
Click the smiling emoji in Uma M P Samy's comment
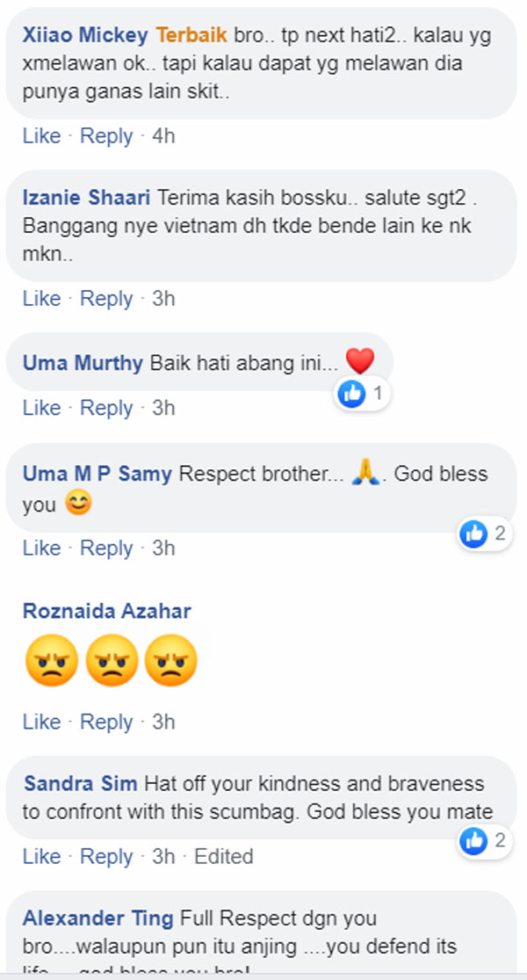pos(77,503)
